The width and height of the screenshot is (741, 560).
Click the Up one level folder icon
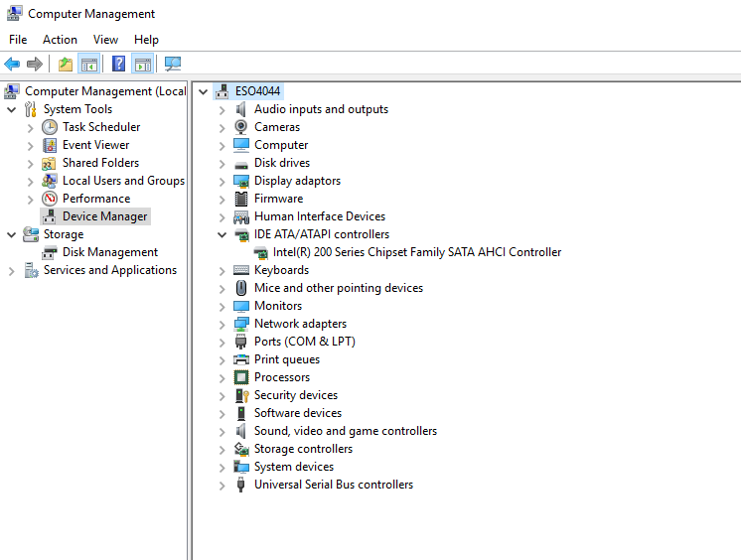66,64
